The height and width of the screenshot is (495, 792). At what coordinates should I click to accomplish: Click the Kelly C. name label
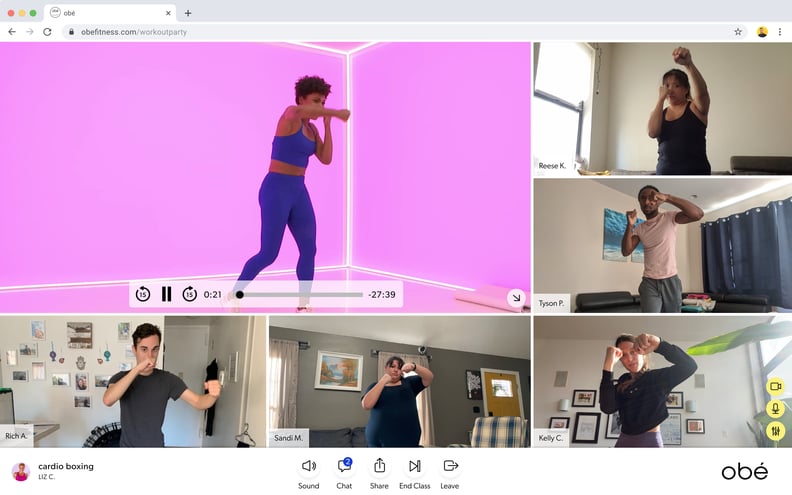click(x=551, y=438)
